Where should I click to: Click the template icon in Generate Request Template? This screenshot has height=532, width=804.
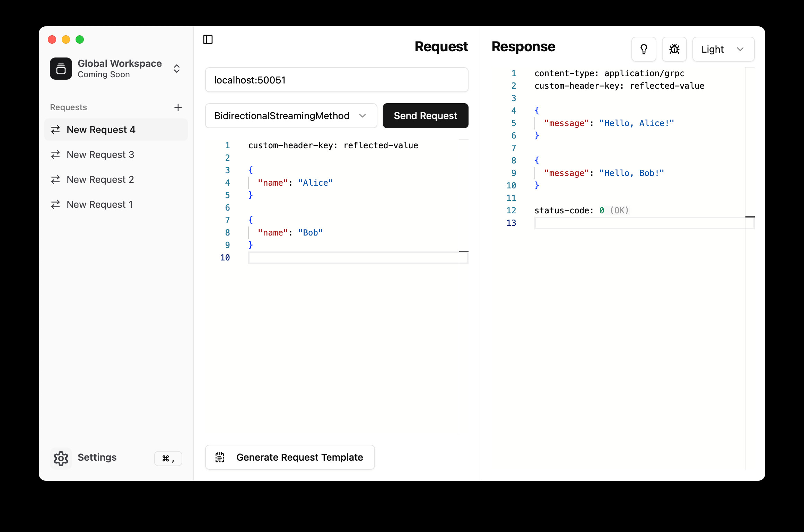tap(220, 457)
